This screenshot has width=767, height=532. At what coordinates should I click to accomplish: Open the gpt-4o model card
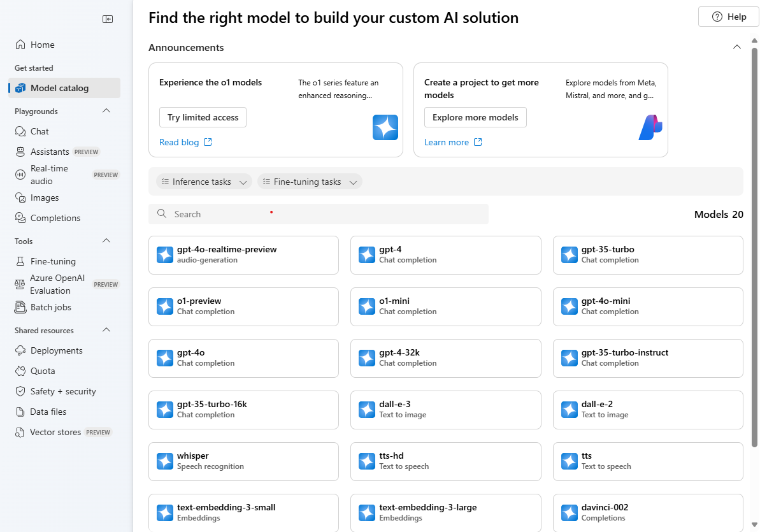pyautogui.click(x=243, y=358)
